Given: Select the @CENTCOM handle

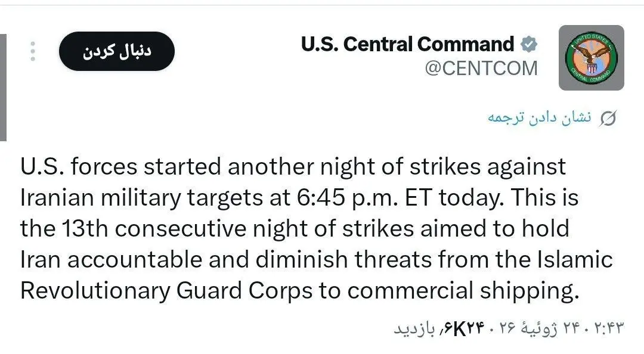Looking at the screenshot, I should (481, 68).
